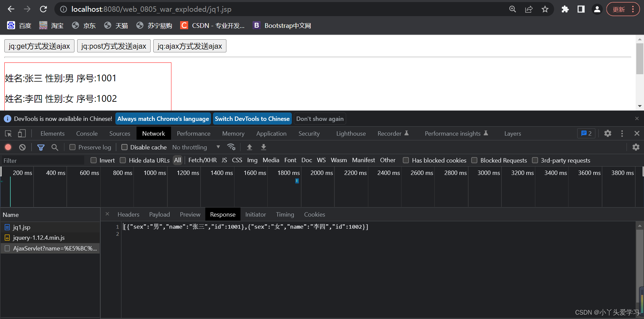Open network conditions wifi icon
Screen dimensions: 644x319
tap(231, 147)
